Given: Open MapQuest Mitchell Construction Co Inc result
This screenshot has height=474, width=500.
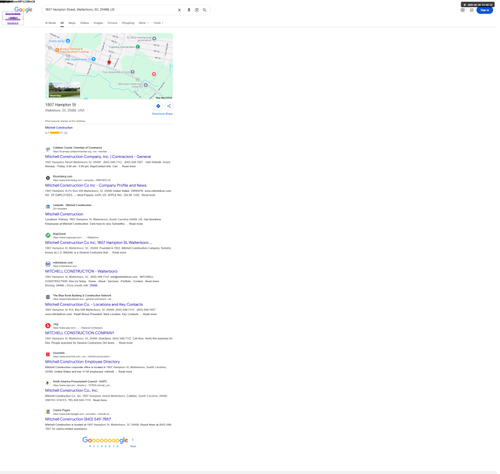Looking at the screenshot, I should [x=98, y=243].
